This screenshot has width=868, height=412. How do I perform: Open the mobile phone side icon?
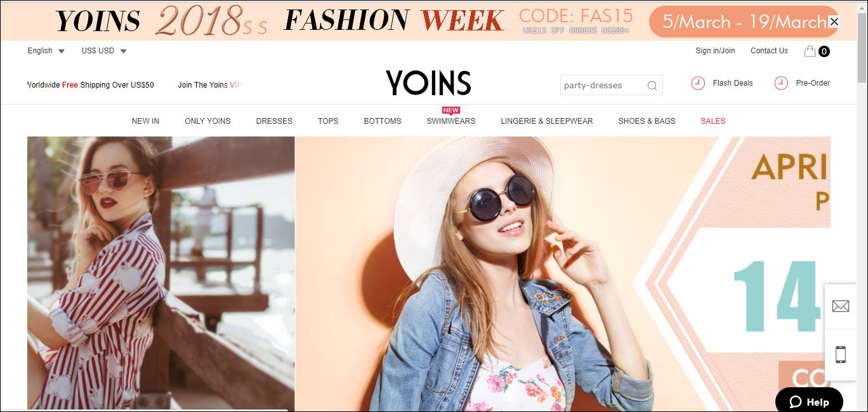840,354
